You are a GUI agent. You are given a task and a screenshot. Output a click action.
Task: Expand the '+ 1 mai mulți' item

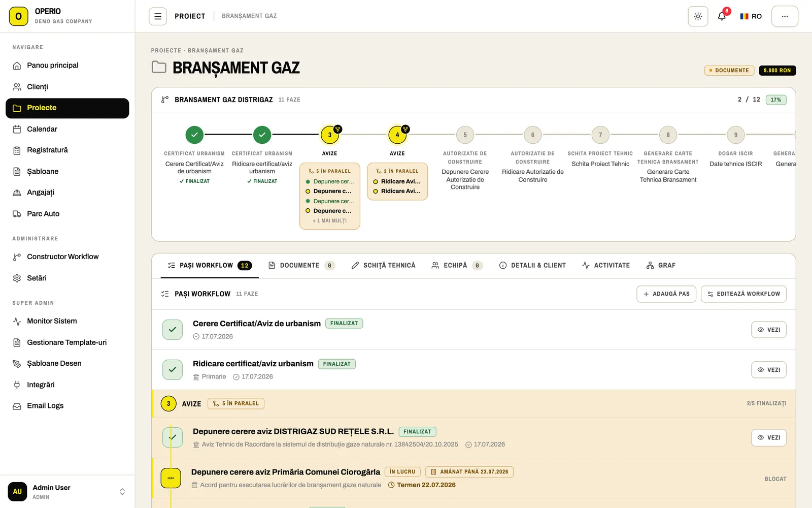(330, 221)
